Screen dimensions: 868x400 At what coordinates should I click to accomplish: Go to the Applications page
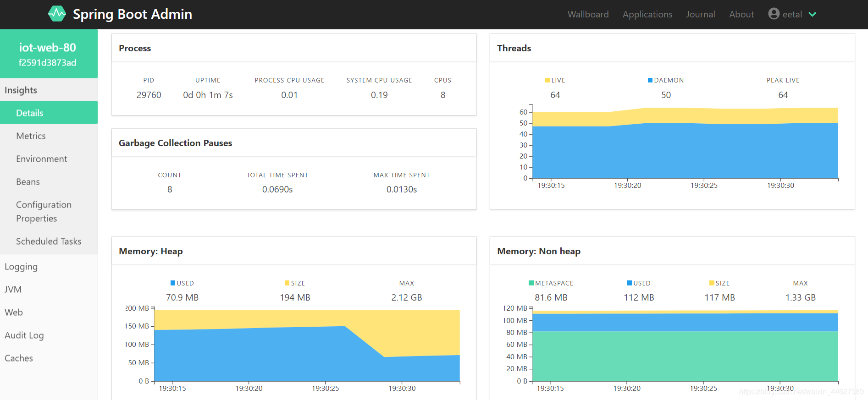pyautogui.click(x=647, y=14)
